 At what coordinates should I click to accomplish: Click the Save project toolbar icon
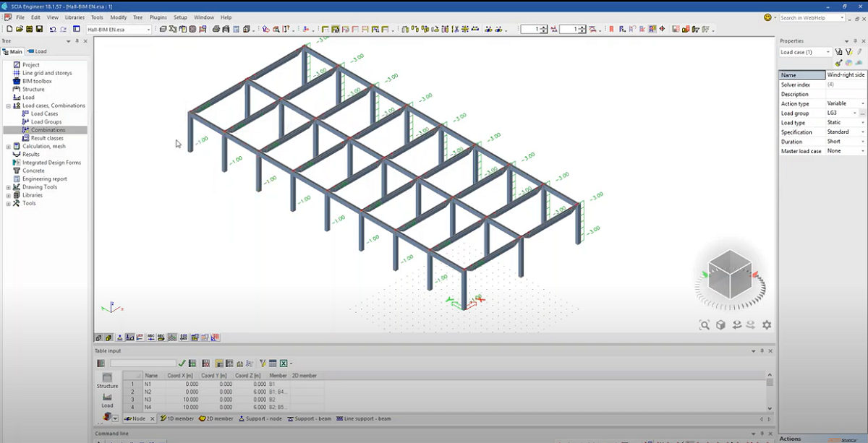tap(40, 30)
